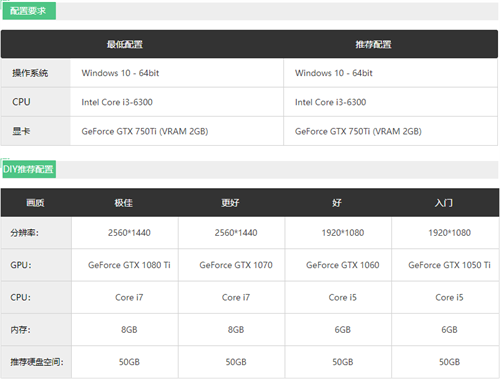Image resolution: width=500 pixels, height=379 pixels.
Task: Click the 画质 header cell
Action: 35,203
